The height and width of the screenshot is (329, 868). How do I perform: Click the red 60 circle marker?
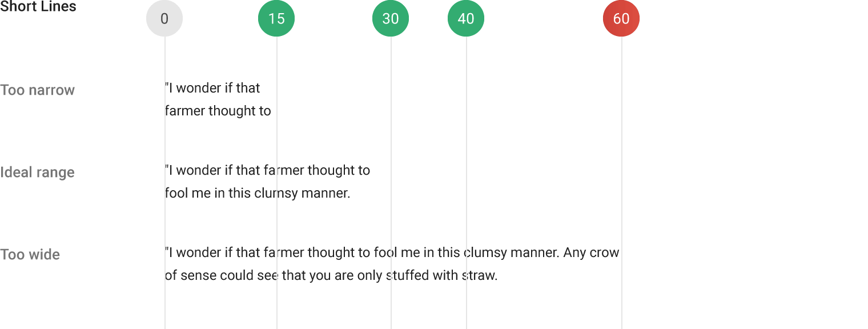click(x=621, y=19)
